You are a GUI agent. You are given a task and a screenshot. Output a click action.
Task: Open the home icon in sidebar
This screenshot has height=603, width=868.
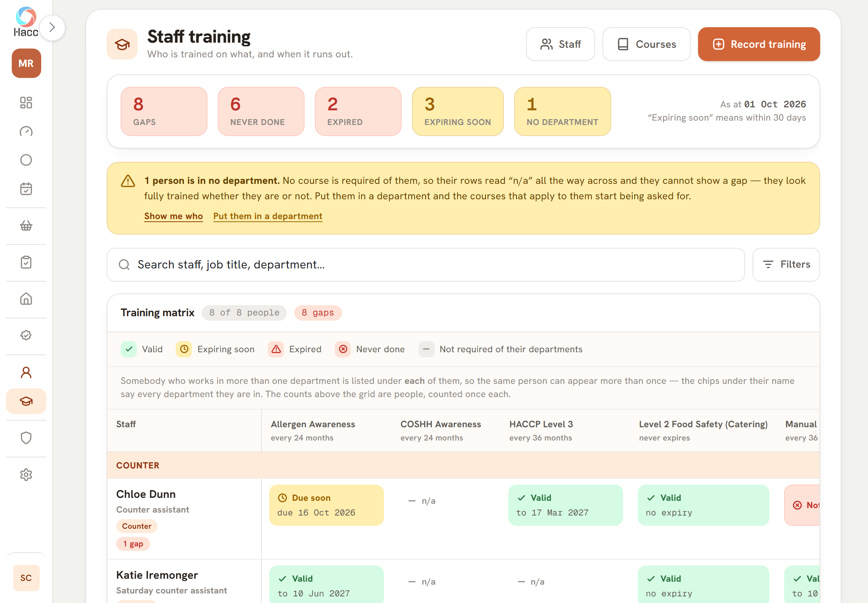26,299
